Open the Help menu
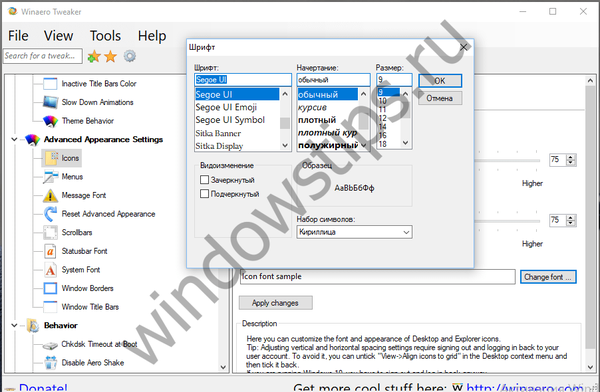The width and height of the screenshot is (600, 392). tap(152, 36)
